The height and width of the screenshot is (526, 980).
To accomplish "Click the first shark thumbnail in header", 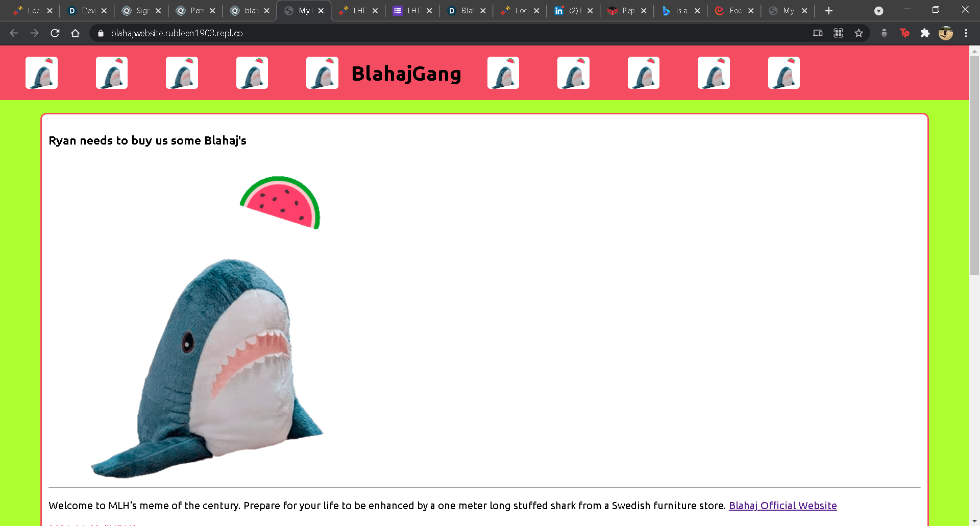I will (41, 73).
